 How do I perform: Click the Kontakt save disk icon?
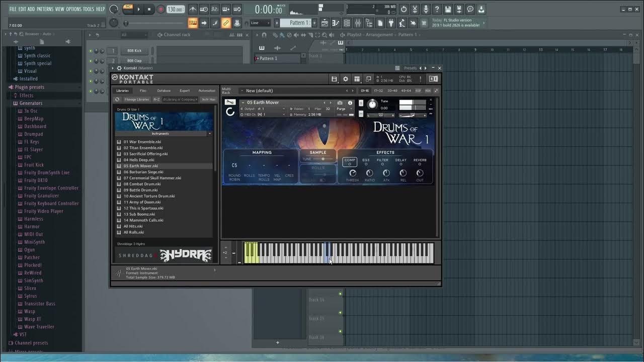click(x=334, y=79)
